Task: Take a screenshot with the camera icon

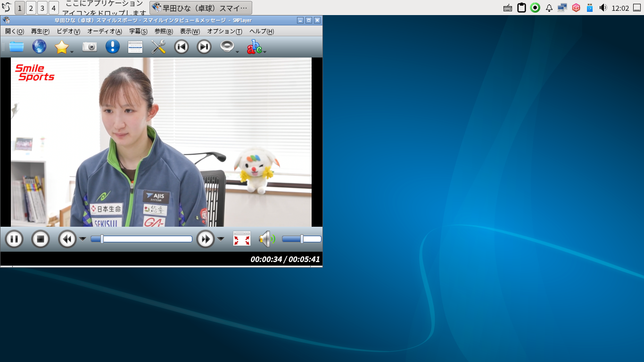Action: tap(90, 47)
